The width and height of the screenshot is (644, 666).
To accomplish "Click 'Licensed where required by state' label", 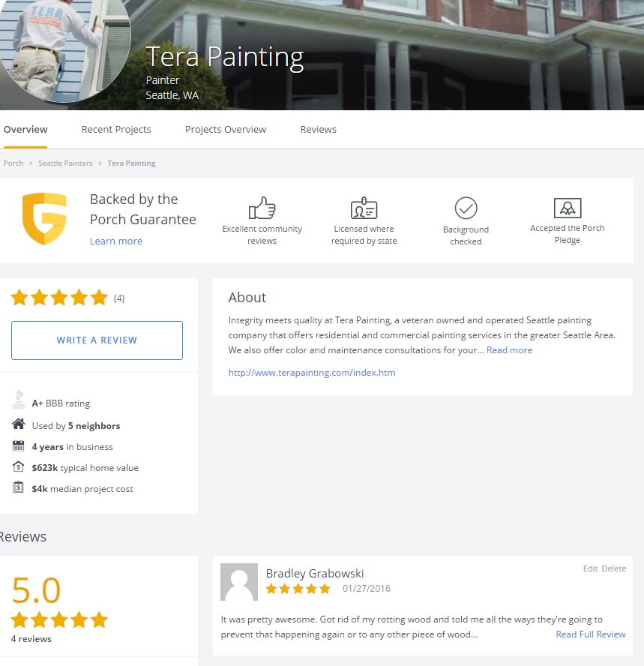I will pos(364,235).
